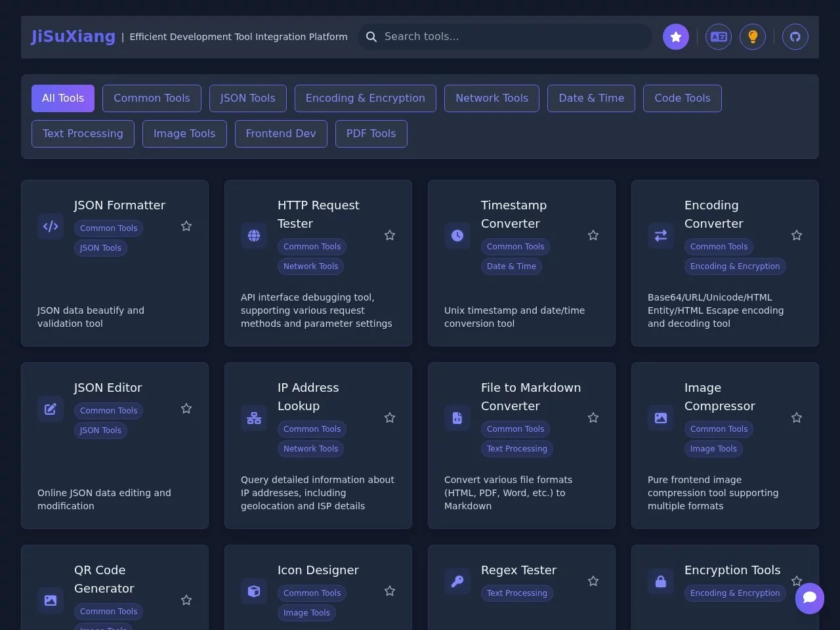Screen dimensions: 840x630
Task: Toggle favorite star on HTTP Request Tester
Action: coord(390,236)
